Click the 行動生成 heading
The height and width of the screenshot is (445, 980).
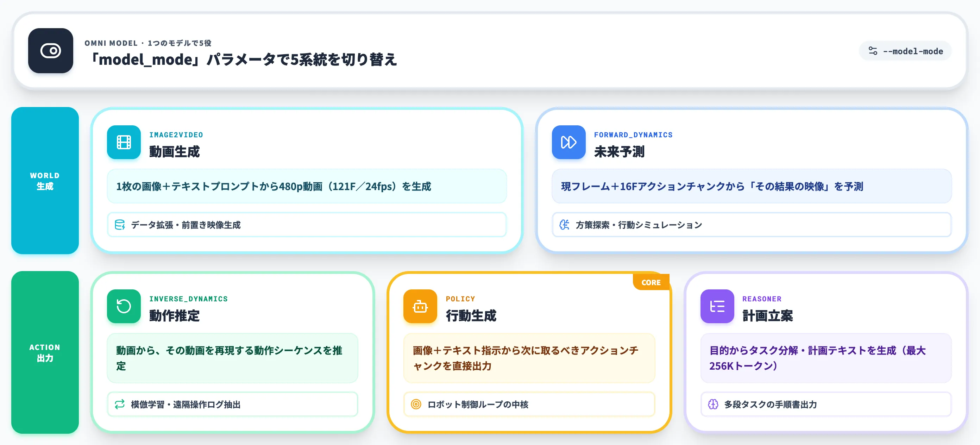click(x=471, y=316)
